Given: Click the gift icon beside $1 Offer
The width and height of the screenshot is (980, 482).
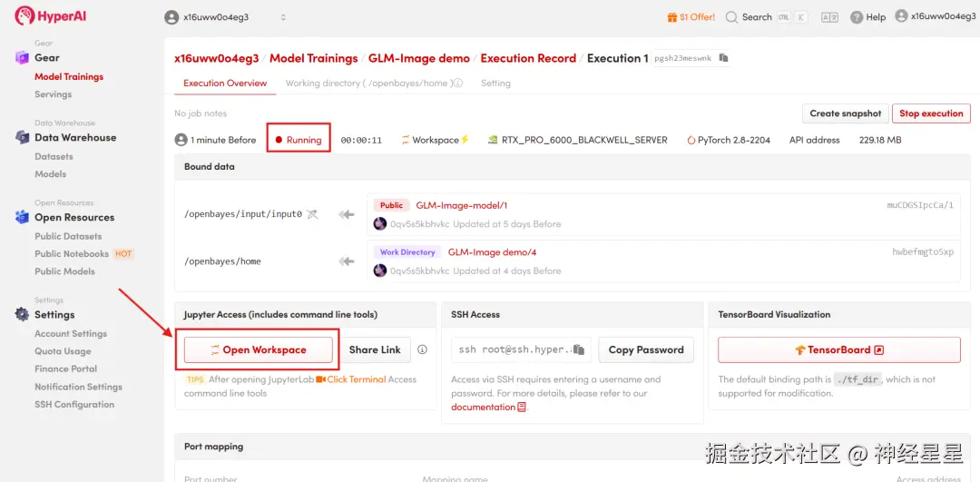Looking at the screenshot, I should coord(671,17).
